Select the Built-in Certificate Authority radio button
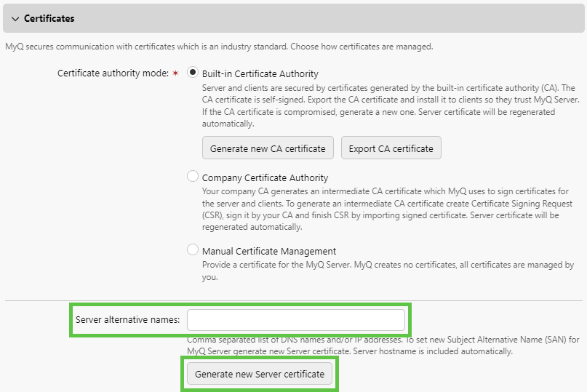 [193, 73]
